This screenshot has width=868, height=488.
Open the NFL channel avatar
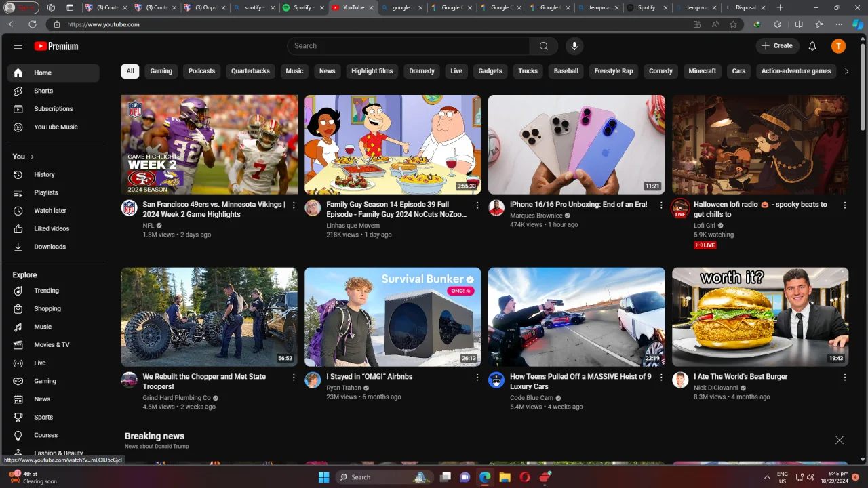[x=129, y=208]
